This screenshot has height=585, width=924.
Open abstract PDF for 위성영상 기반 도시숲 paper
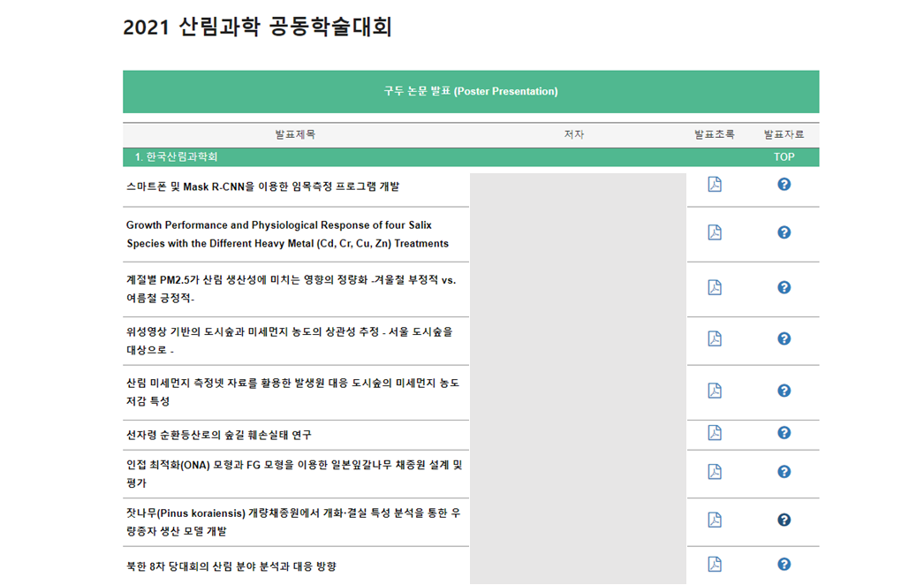tap(715, 338)
